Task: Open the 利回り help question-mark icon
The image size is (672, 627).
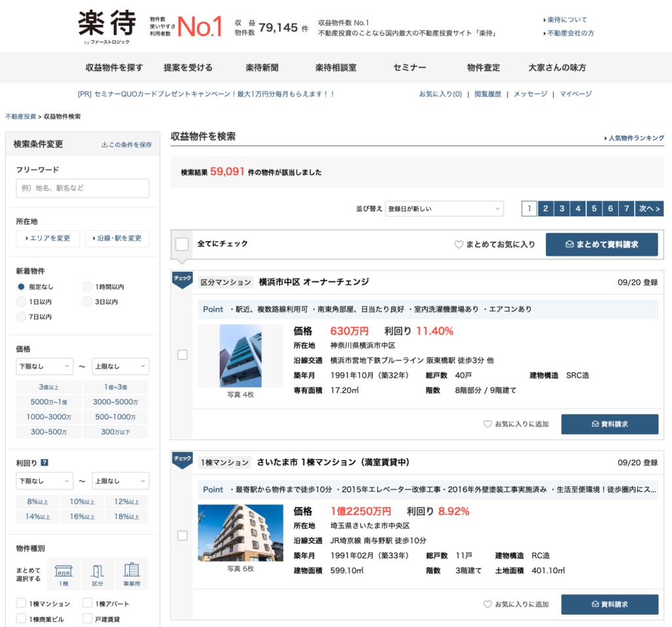Action: (x=45, y=462)
